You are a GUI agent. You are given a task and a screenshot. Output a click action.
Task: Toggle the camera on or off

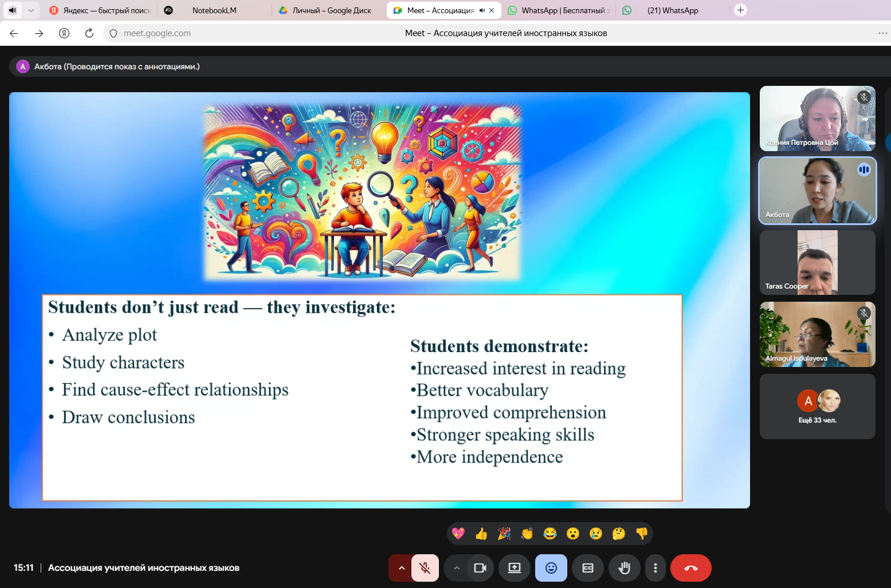480,568
